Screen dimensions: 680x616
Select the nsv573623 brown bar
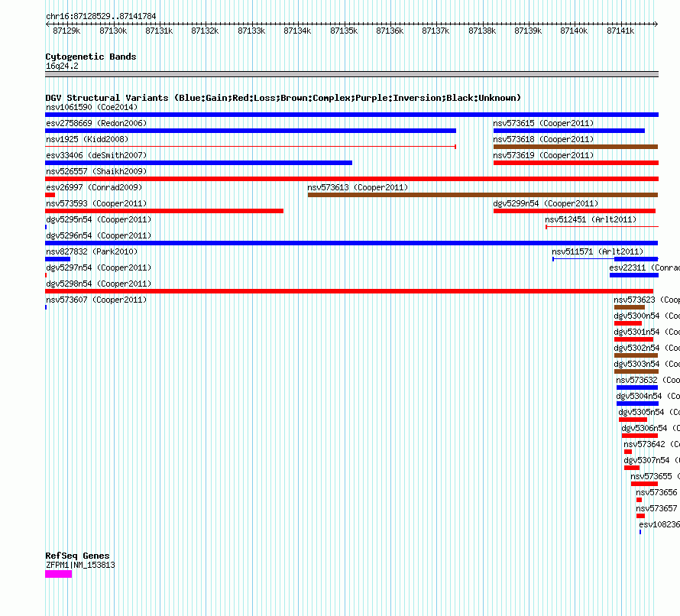click(630, 307)
